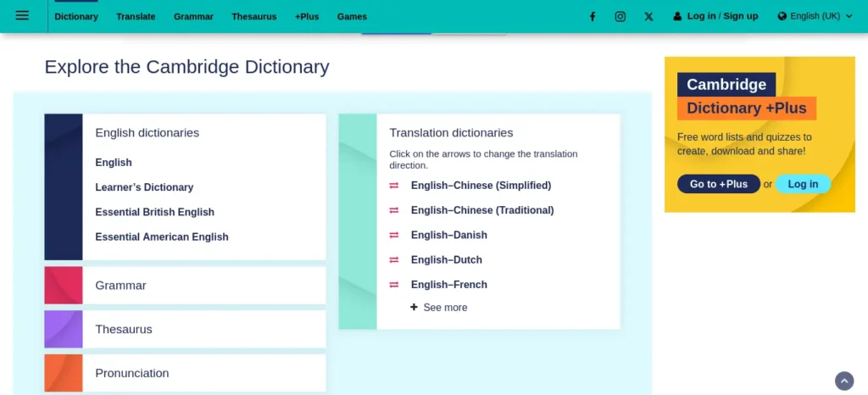Swap direction arrows for English–Chinese (Simplified)
The width and height of the screenshot is (868, 395).
tap(394, 186)
